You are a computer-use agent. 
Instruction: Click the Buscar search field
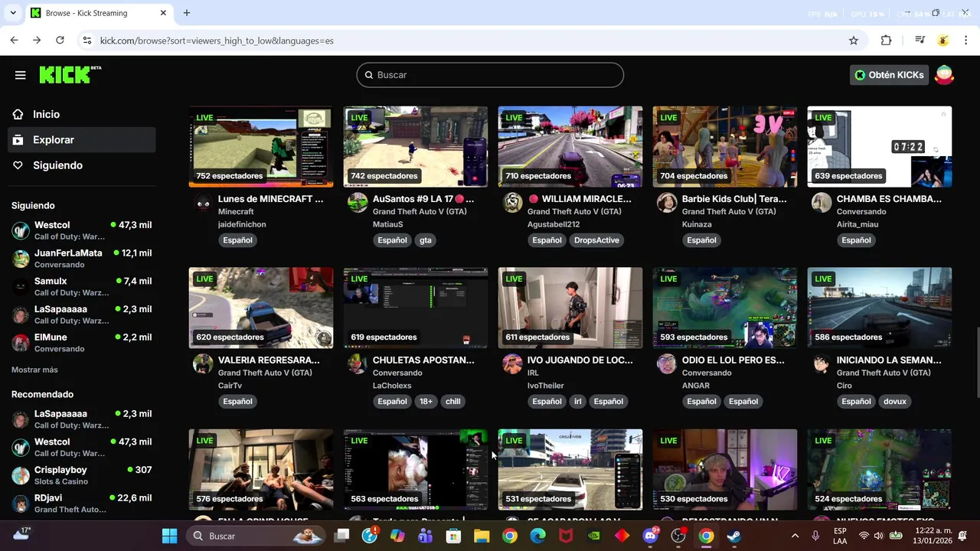pos(490,75)
